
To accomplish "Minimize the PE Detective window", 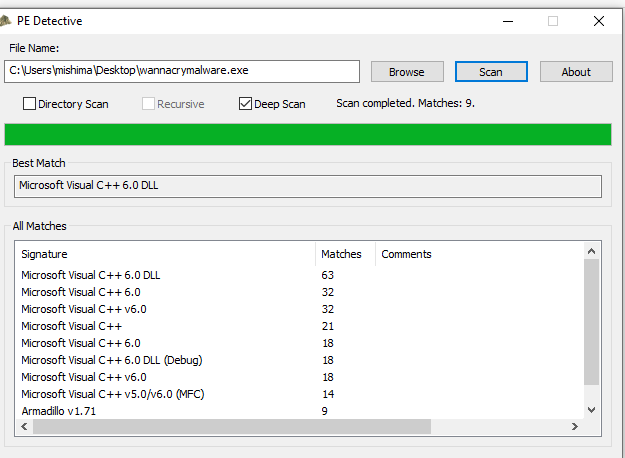I will (508, 21).
